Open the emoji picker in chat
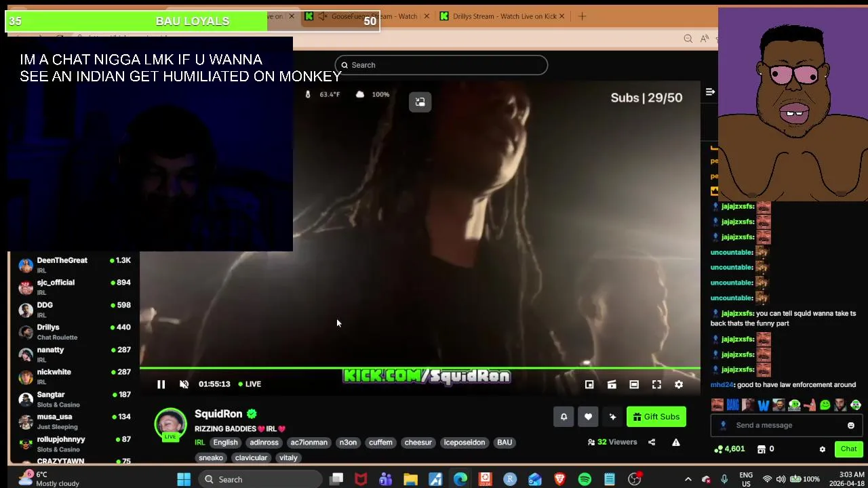Image resolution: width=868 pixels, height=488 pixels. (x=851, y=426)
